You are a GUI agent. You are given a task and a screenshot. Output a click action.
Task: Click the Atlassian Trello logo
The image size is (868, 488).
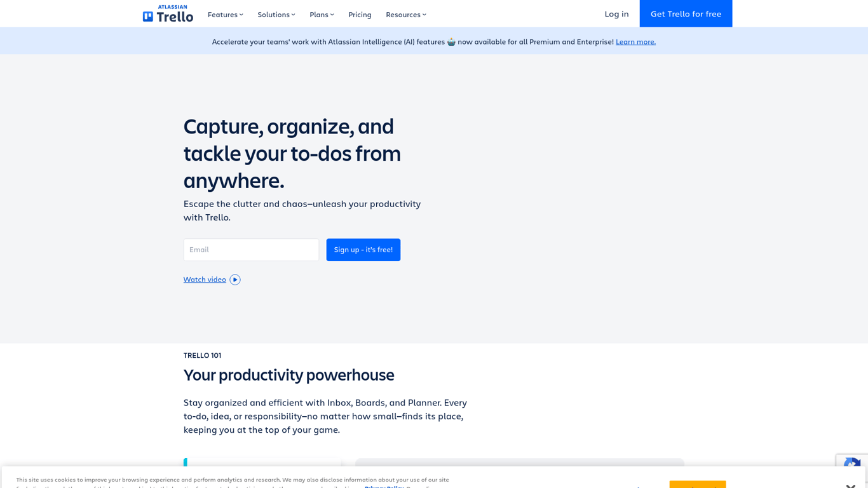[x=168, y=13]
